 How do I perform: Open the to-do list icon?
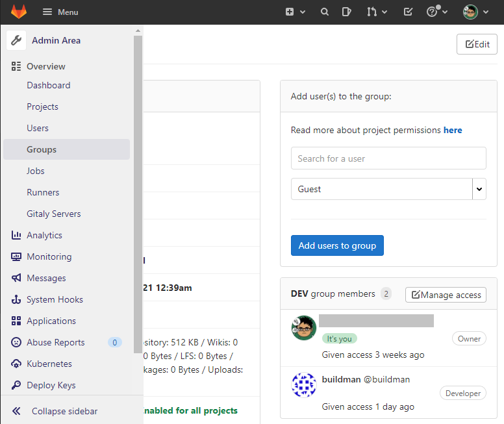pyautogui.click(x=408, y=12)
